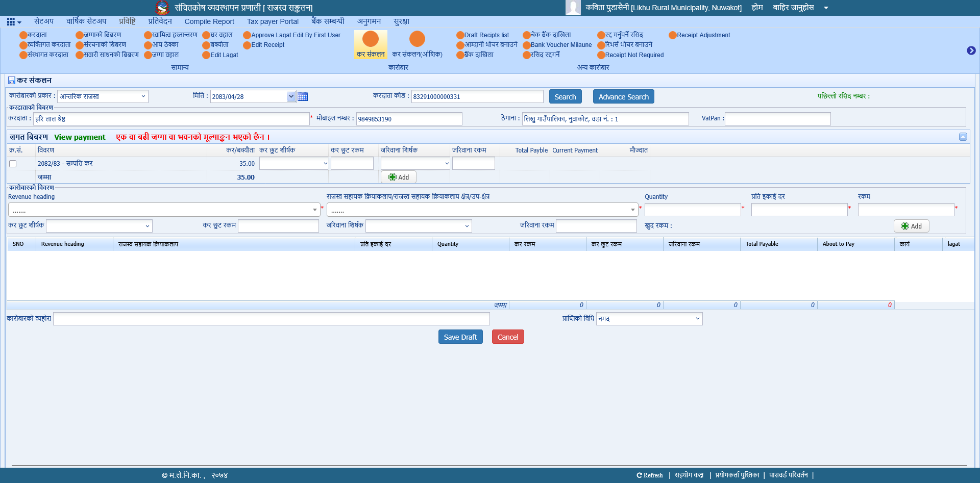Image resolution: width=980 pixels, height=483 pixels.
Task: Open संस्थागत करदाता ribbon item
Action: (44, 55)
